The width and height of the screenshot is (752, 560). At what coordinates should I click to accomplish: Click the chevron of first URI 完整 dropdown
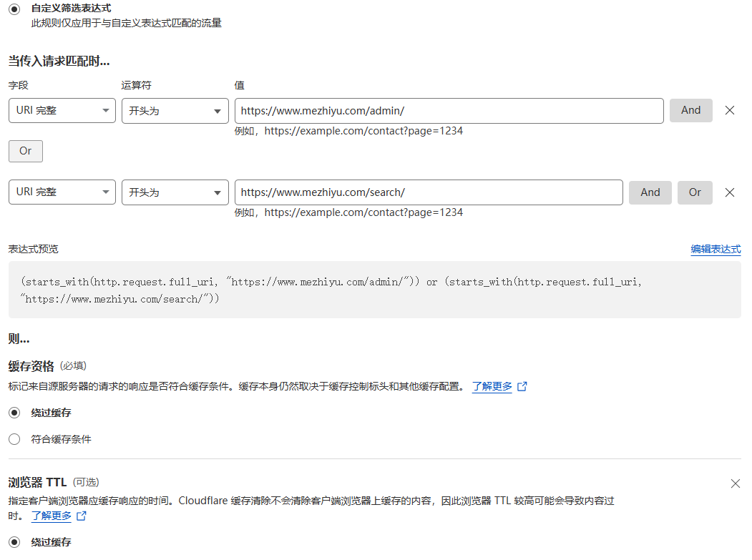(106, 111)
